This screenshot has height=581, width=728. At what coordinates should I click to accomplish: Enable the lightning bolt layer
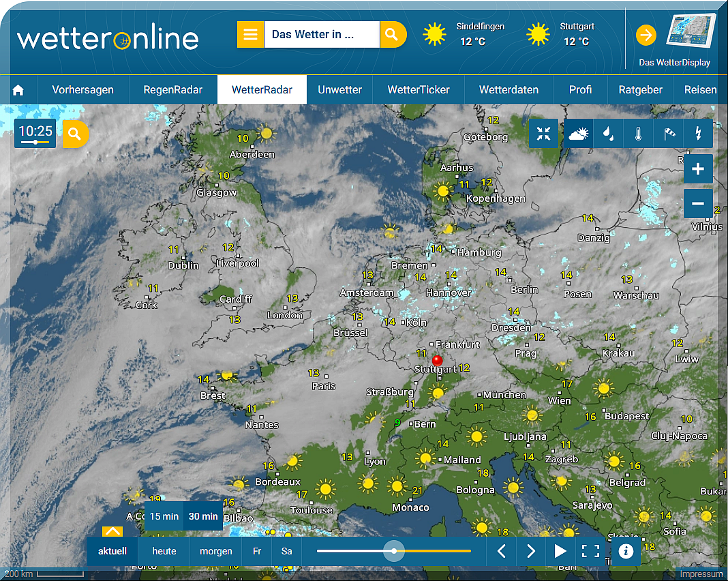pos(698,134)
